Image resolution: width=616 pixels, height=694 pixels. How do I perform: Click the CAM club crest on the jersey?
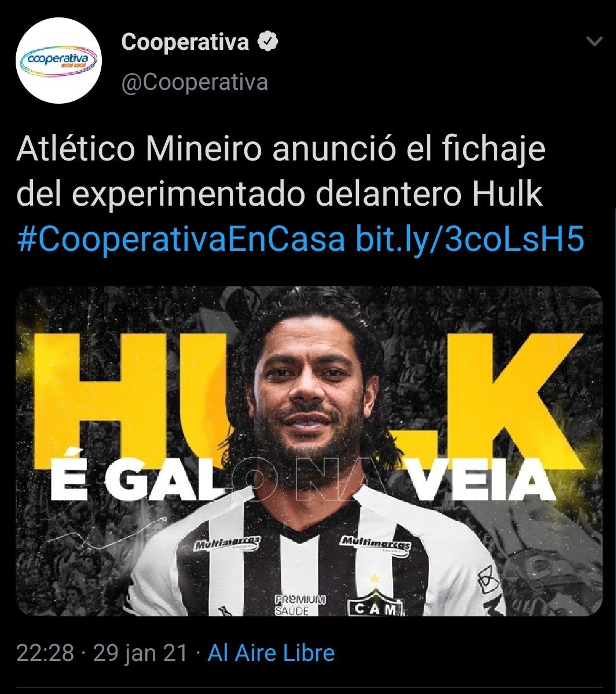point(375,604)
